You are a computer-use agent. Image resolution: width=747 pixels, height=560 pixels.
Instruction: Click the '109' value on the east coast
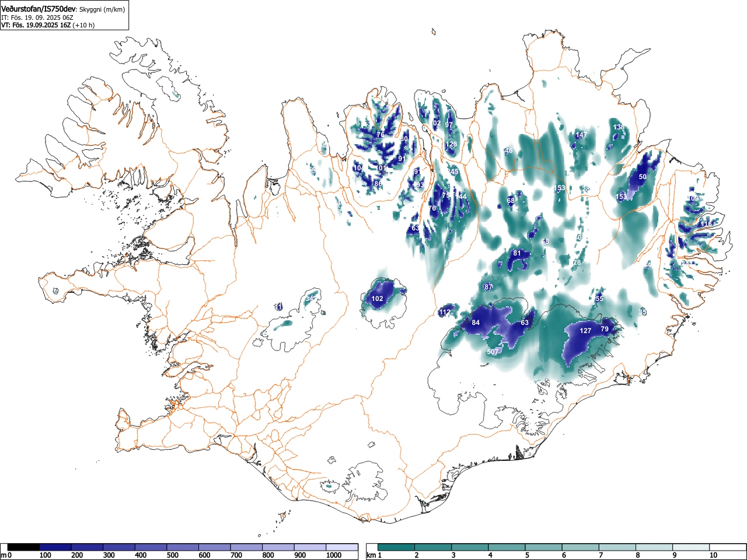pos(693,198)
